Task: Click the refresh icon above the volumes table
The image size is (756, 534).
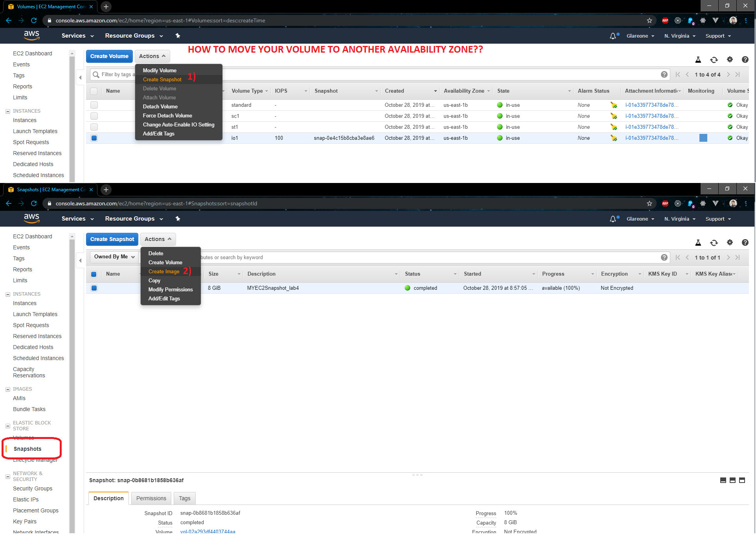Action: coord(714,60)
